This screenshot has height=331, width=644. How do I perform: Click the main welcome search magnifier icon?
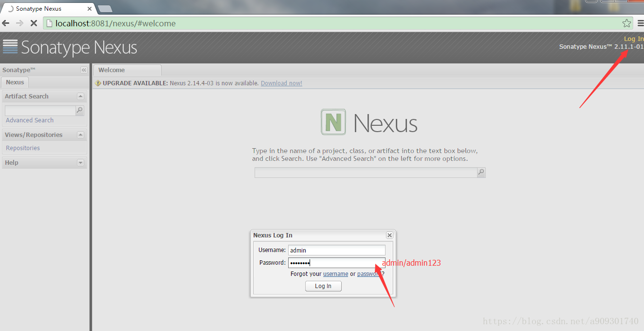tap(481, 172)
